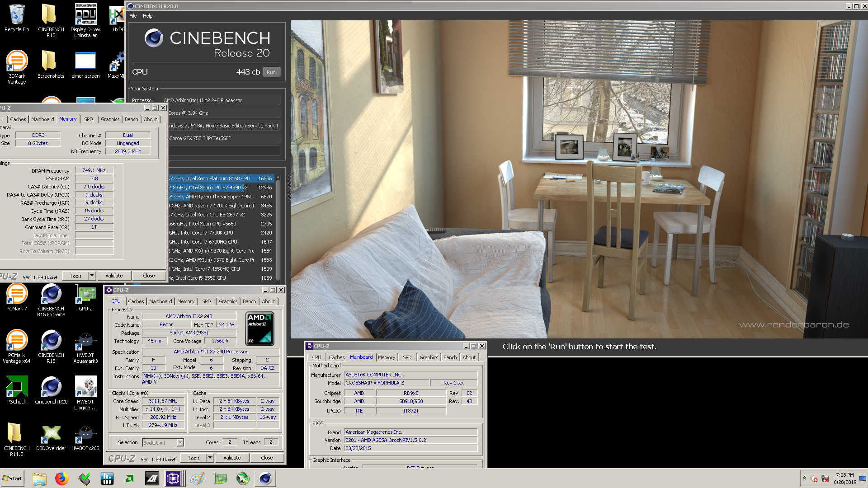Click Validate in Memory CPU-Z window
Viewport: 868px width, 488px height.
[x=114, y=276]
